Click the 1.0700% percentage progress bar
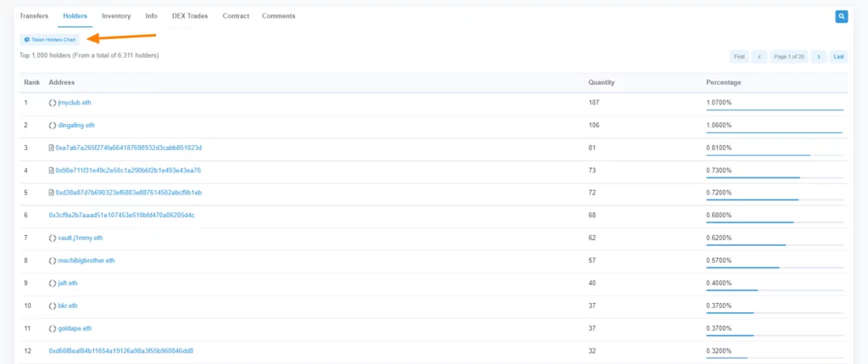The image size is (868, 364). [x=775, y=109]
